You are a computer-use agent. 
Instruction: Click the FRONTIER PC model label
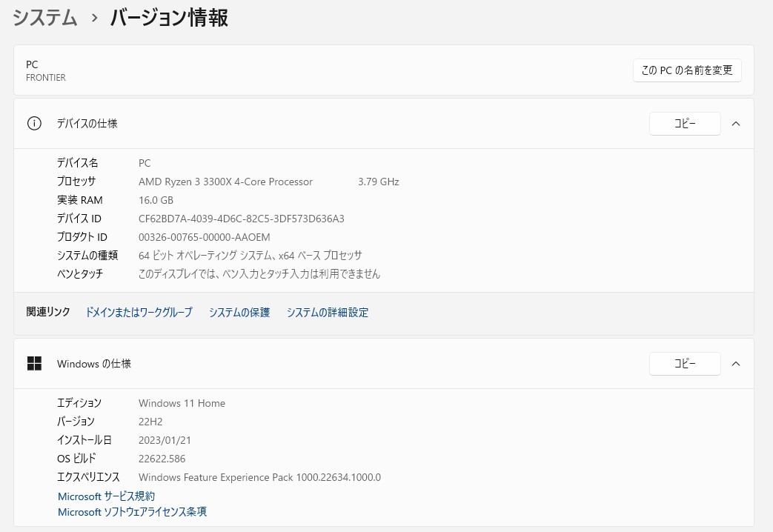(x=46, y=78)
